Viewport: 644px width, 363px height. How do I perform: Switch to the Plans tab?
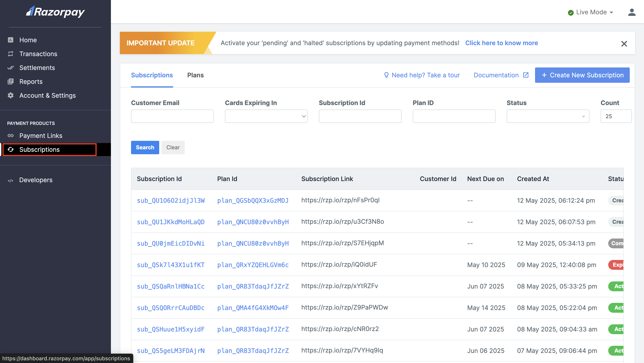195,75
